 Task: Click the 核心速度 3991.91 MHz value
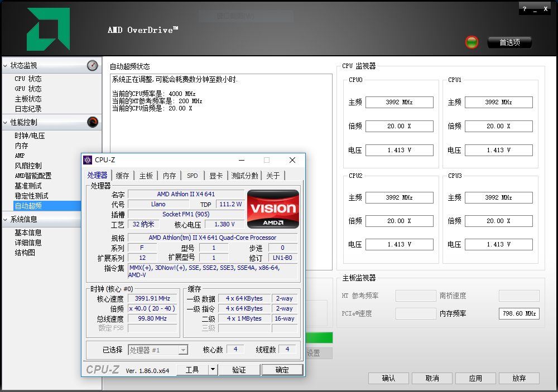pos(152,298)
